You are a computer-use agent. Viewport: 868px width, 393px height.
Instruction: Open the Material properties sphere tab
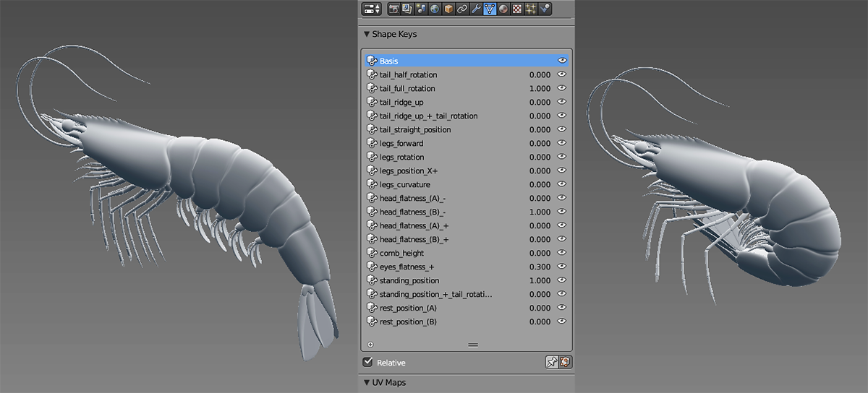tap(503, 9)
